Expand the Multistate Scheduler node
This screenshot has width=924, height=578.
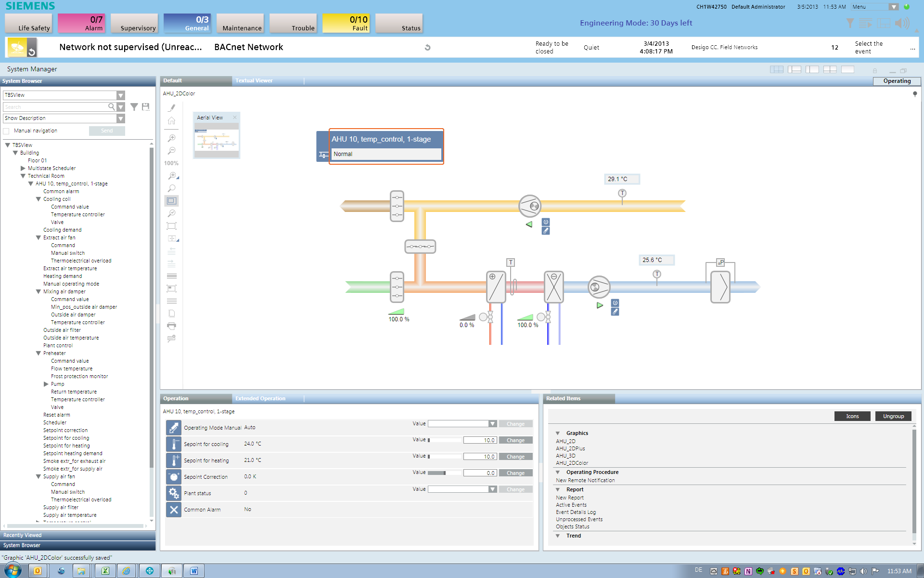tap(23, 168)
